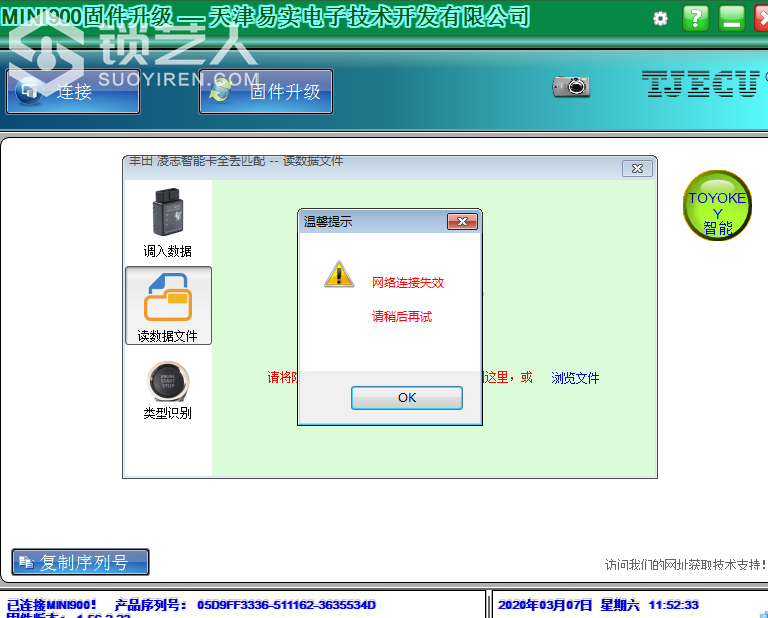Click date text 2020年03月07日
Viewport: 768px width, 618px height.
[x=545, y=605]
